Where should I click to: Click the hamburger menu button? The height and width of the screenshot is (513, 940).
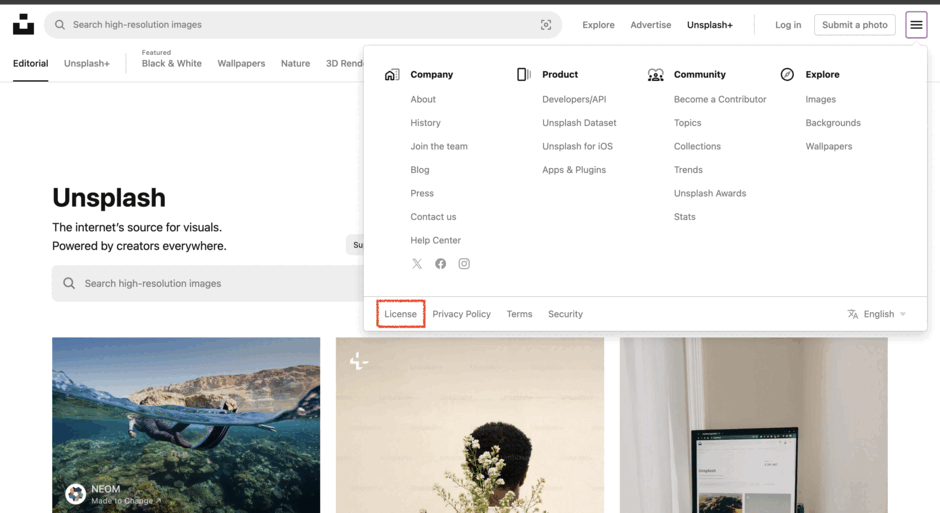pyautogui.click(x=916, y=25)
